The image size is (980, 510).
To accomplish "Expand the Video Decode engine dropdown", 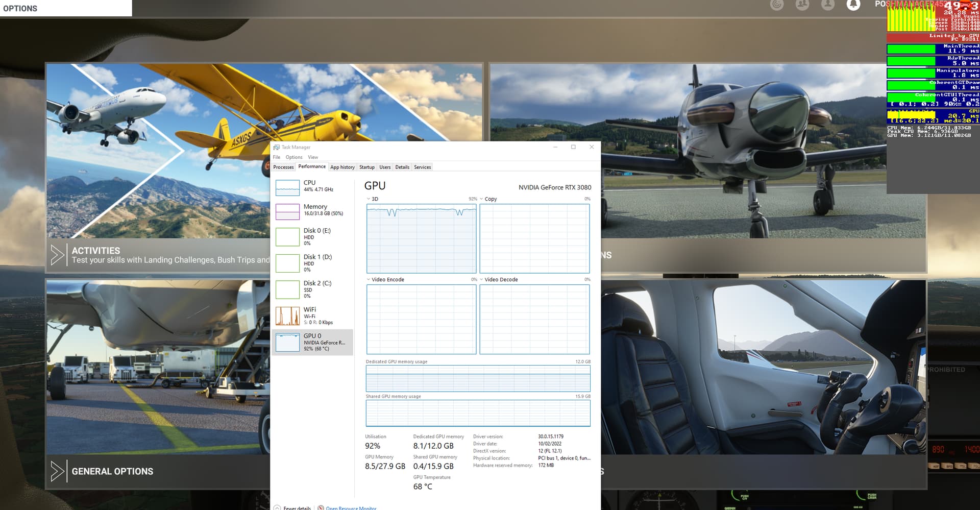I will point(481,280).
